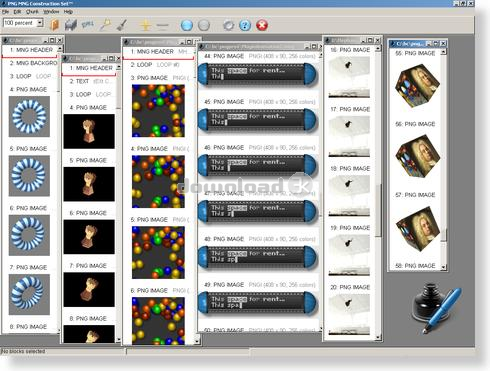Click the yellow plus add icon
The width and height of the screenshot is (490, 371).
(145, 25)
